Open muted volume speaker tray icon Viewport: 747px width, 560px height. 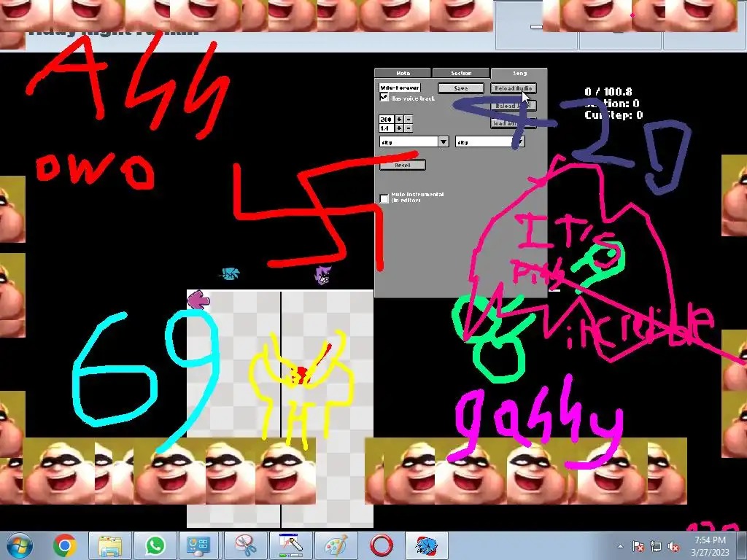pos(673,546)
